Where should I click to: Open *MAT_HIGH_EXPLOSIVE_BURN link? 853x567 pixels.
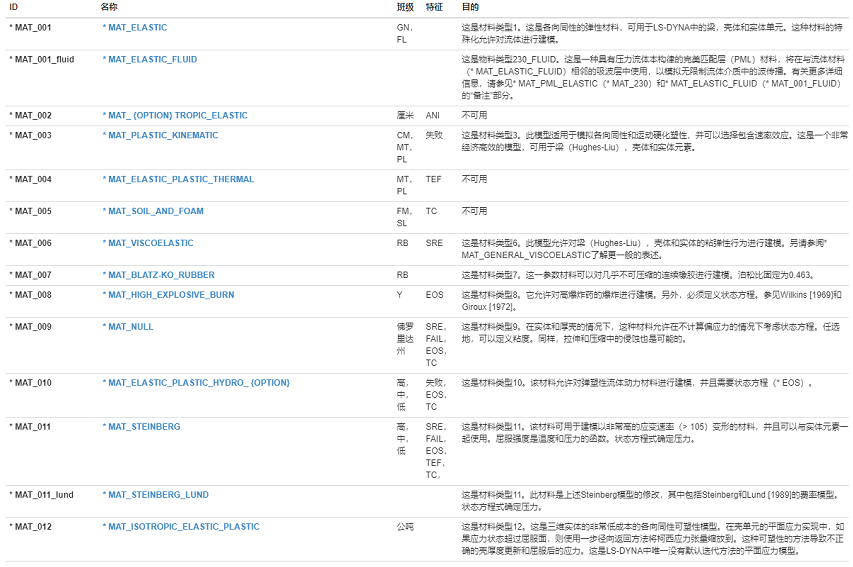point(168,295)
